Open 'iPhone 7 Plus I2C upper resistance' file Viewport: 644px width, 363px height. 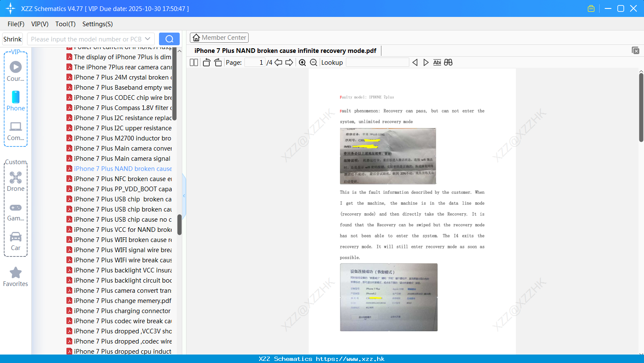[119, 128]
